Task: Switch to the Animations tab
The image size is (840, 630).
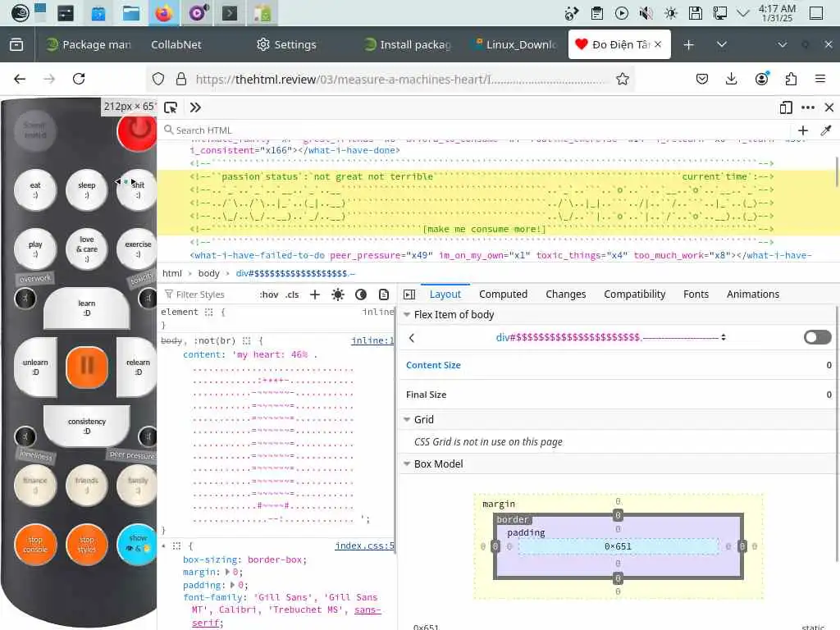Action: point(753,294)
